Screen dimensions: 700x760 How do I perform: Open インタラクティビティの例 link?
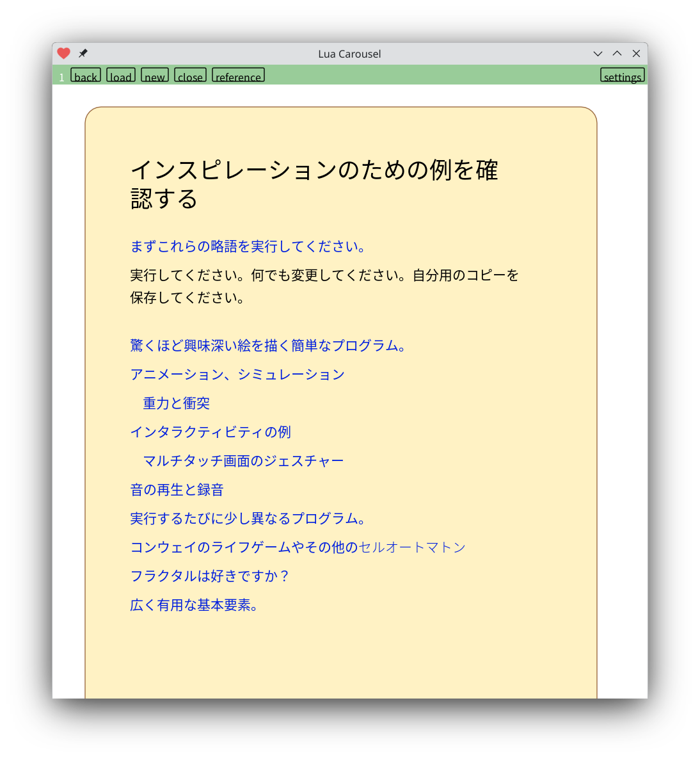(x=211, y=432)
